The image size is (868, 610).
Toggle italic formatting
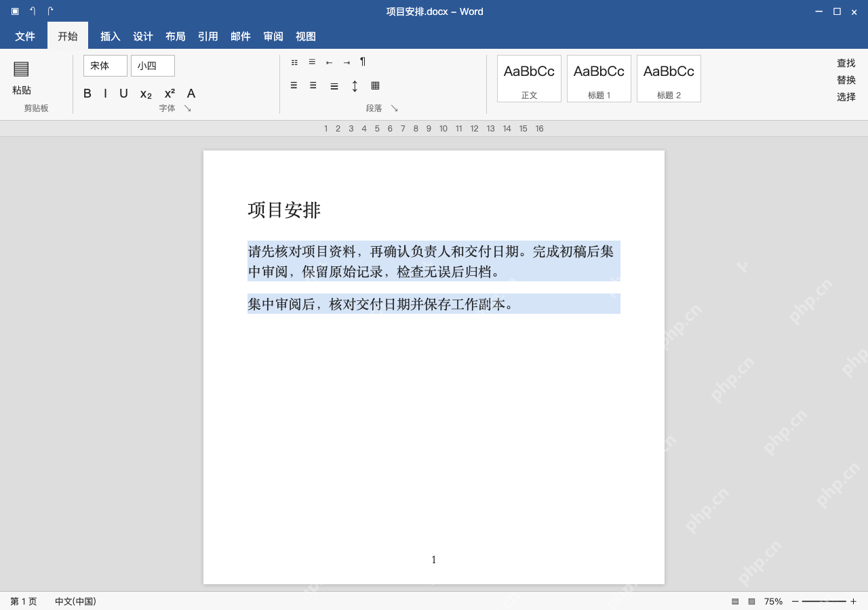click(x=105, y=94)
